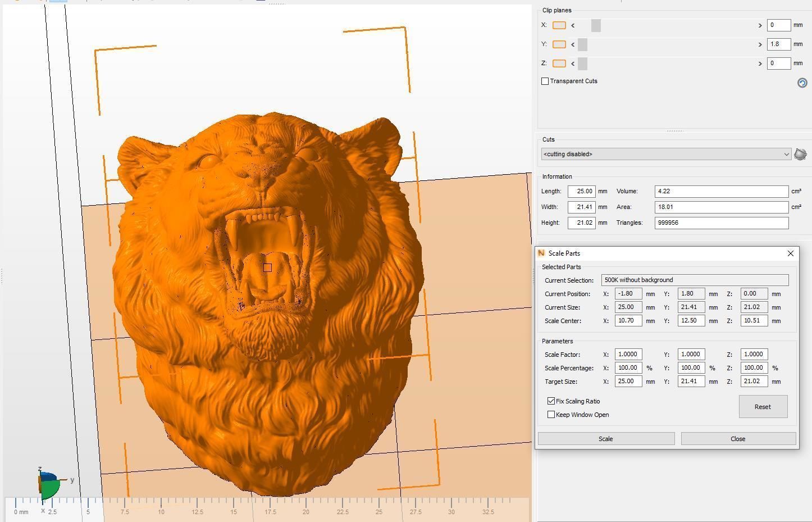Click the Z clip plane slider handle
Viewport: 812px width, 522px height.
point(582,63)
